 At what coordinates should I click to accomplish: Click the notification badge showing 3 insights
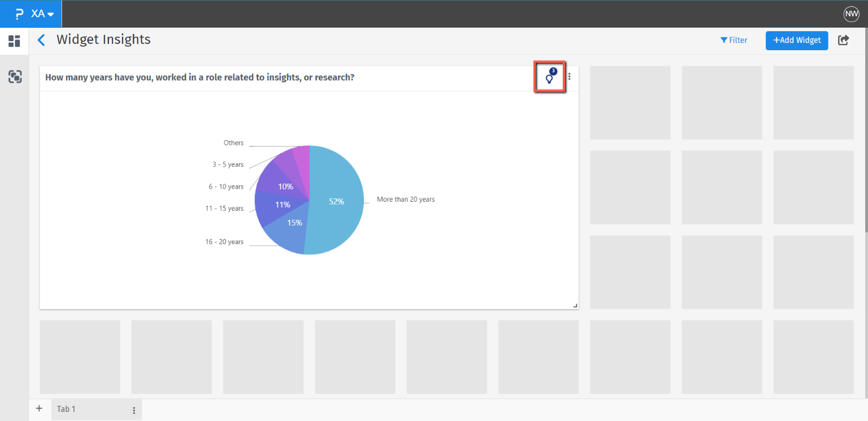pos(553,71)
